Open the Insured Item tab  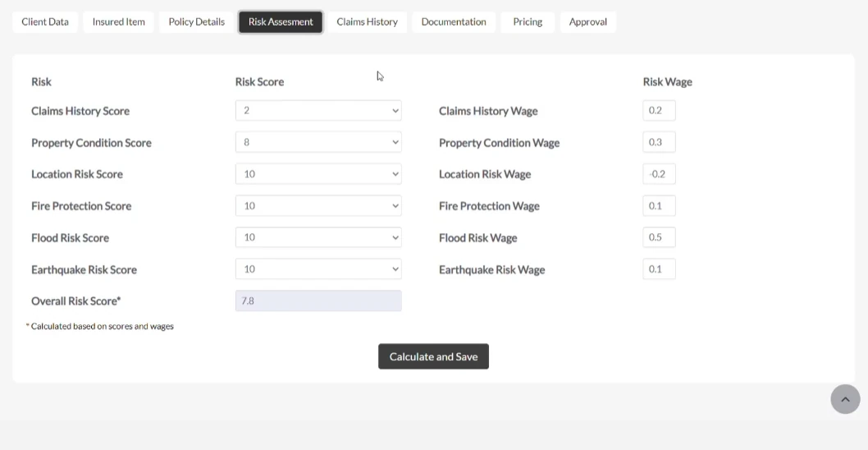(118, 22)
